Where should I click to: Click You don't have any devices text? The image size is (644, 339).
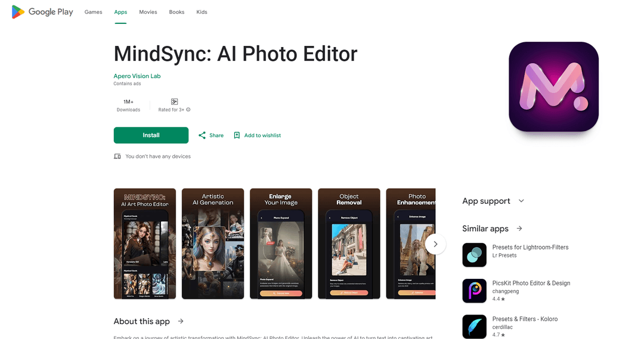[x=157, y=156]
